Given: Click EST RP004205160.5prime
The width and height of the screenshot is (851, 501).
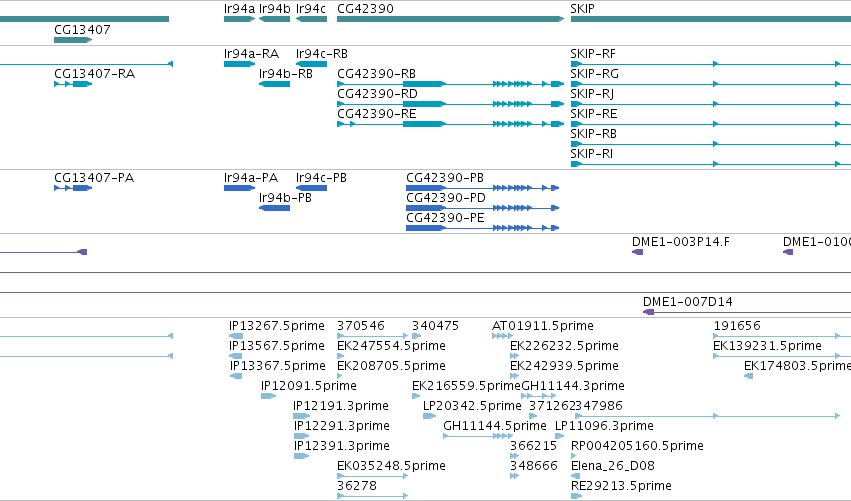Looking at the screenshot, I should click(x=574, y=456).
